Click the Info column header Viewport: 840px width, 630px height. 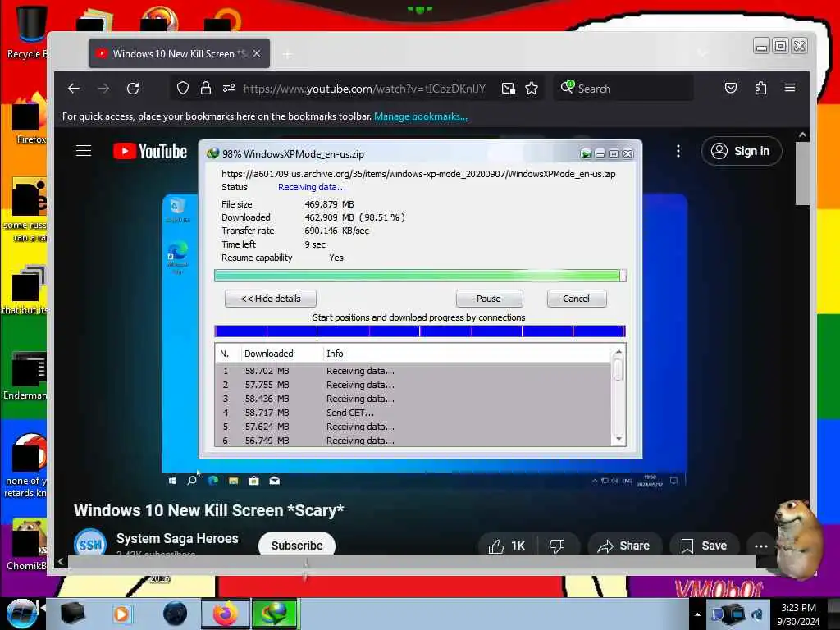466,354
